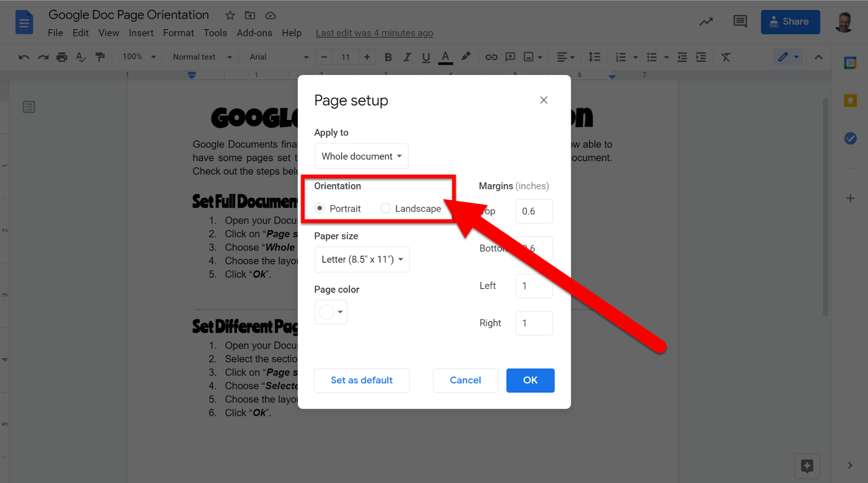Open line spacing options
The image size is (868, 483).
[x=595, y=57]
